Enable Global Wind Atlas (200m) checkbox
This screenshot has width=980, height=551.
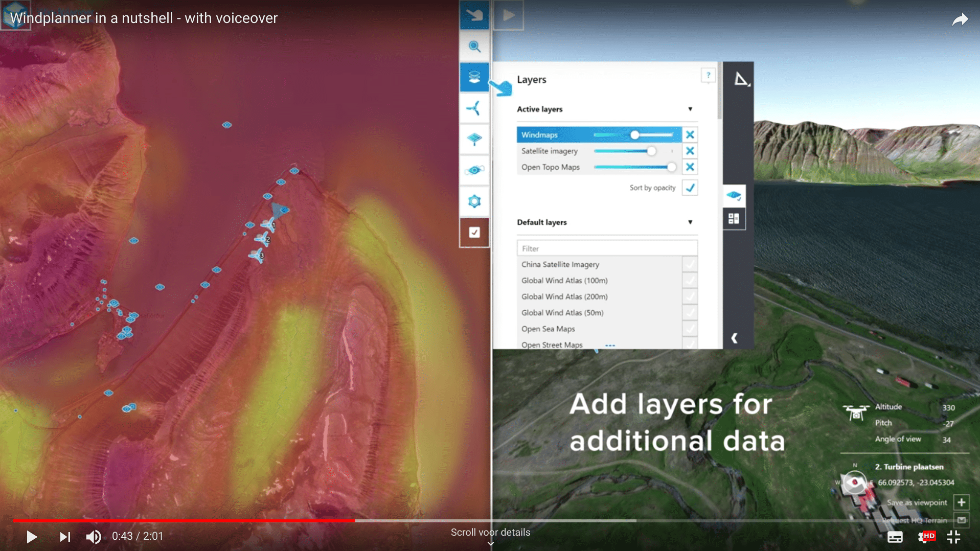pyautogui.click(x=690, y=297)
